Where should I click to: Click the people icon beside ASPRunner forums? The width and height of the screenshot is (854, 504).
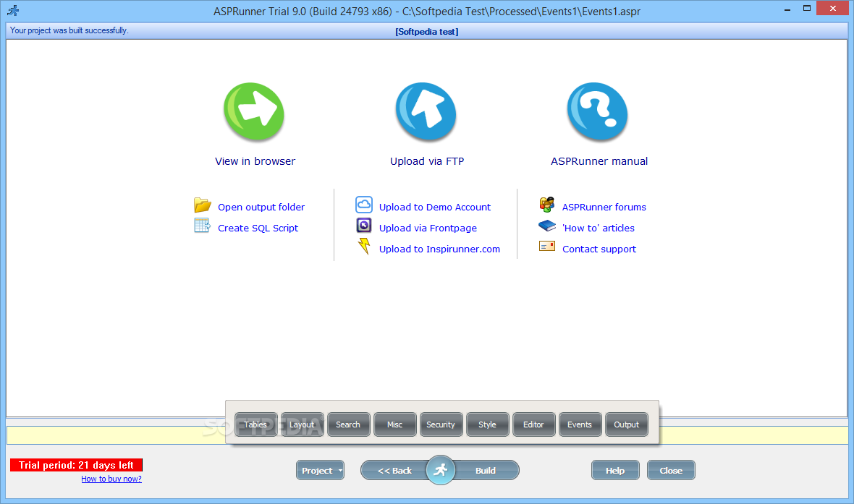[x=547, y=205]
